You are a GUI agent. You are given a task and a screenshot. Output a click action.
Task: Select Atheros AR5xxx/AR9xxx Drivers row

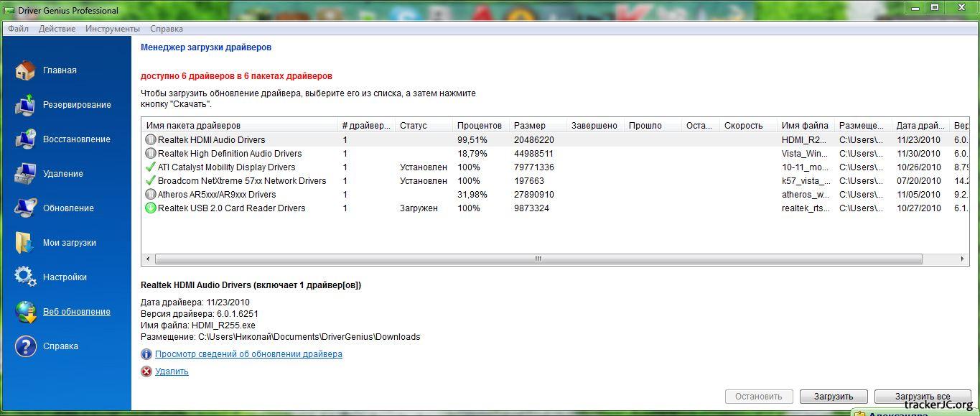tap(217, 195)
